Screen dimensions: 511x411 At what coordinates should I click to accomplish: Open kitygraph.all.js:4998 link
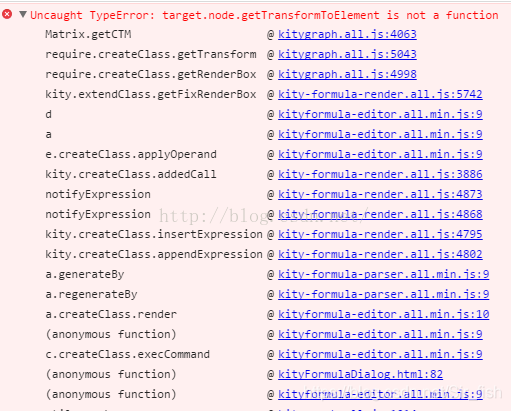(x=347, y=74)
